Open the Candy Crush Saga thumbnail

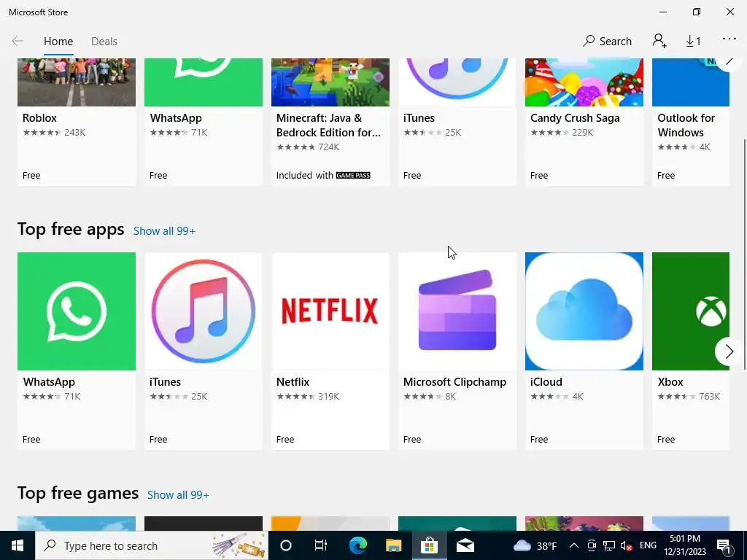tap(584, 82)
